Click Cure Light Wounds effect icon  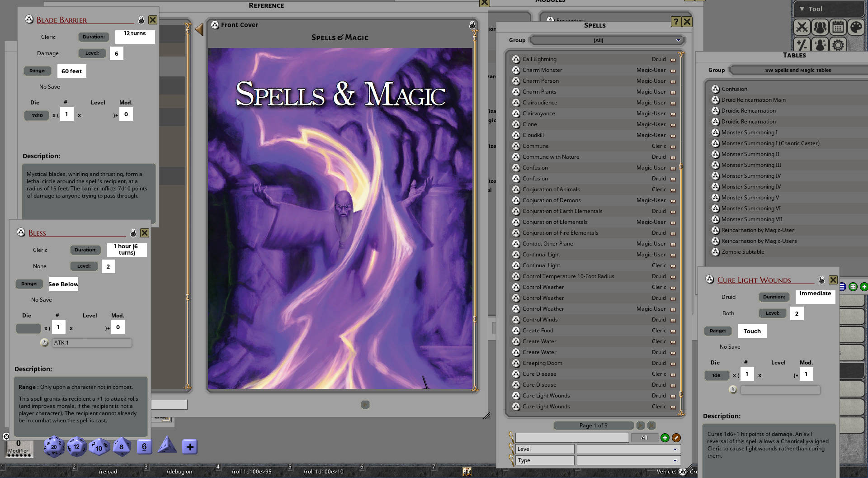pos(733,390)
